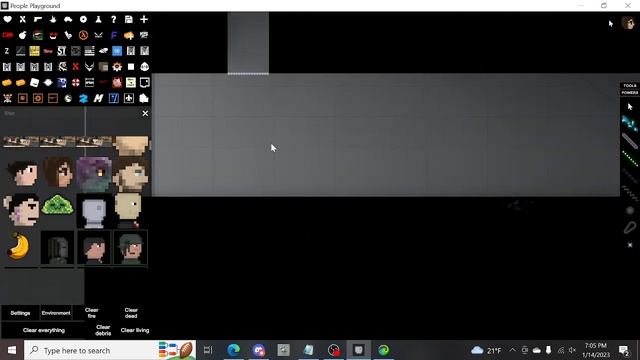Open the fleur-de-lis mod category
The image size is (640, 360).
coord(129,98)
